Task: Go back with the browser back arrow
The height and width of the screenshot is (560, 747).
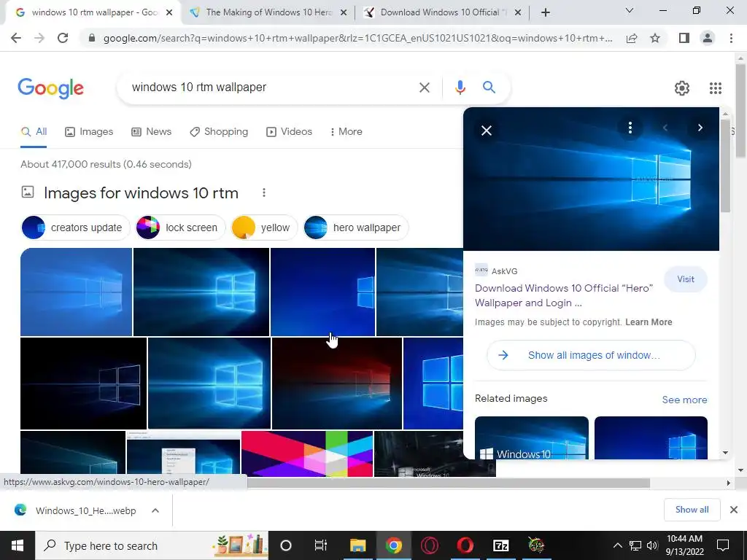Action: tap(16, 38)
